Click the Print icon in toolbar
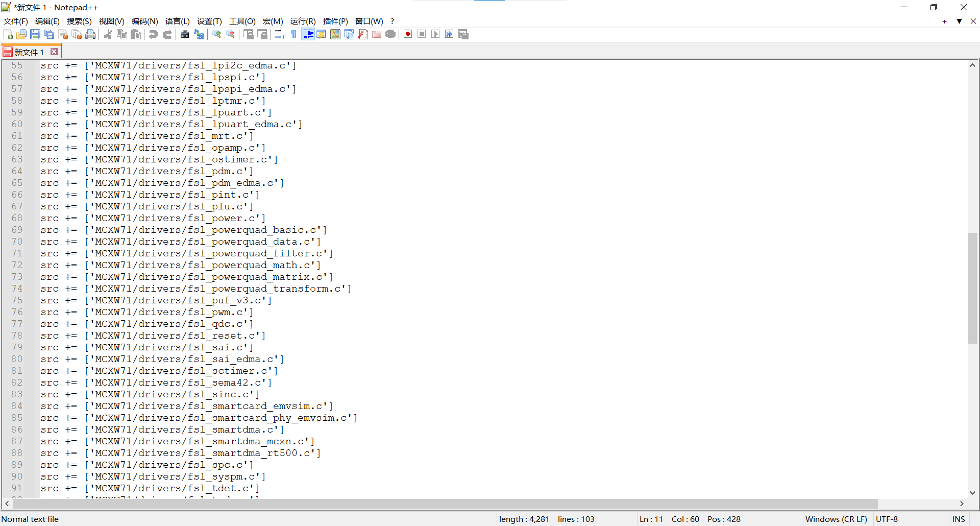The height and width of the screenshot is (526, 980). point(90,34)
